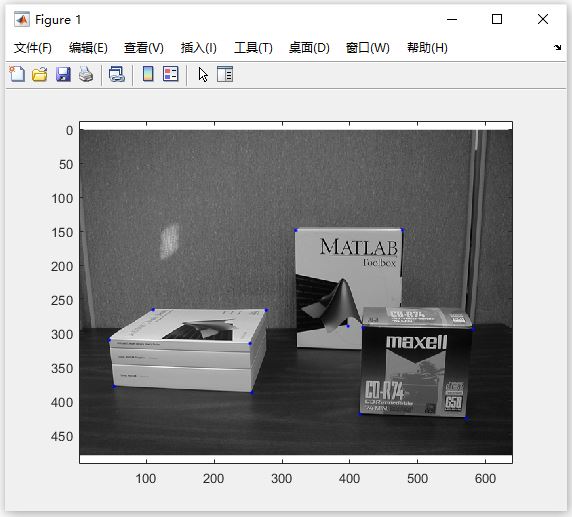Open the 桌面(D) menu
Image resolution: width=572 pixels, height=517 pixels.
click(309, 48)
